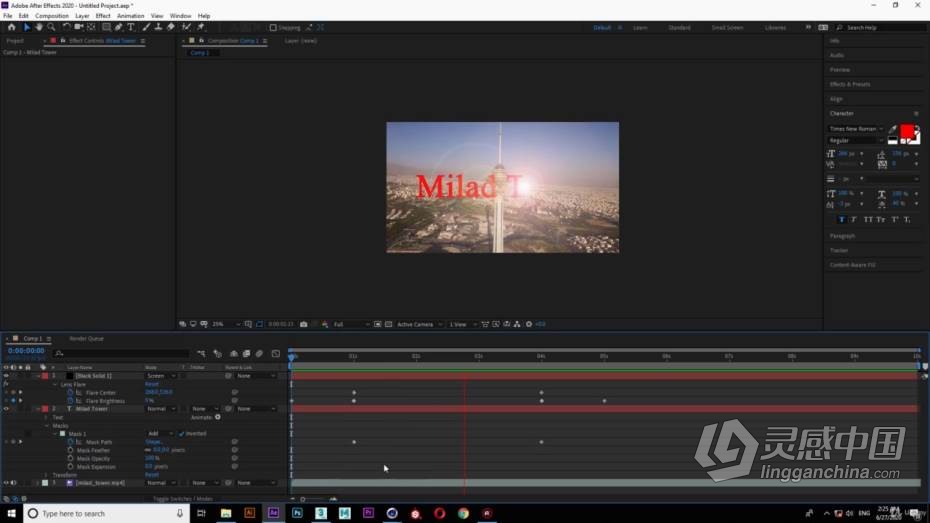
Task: Toggle Flare Brightness stopwatch
Action: [x=70, y=401]
